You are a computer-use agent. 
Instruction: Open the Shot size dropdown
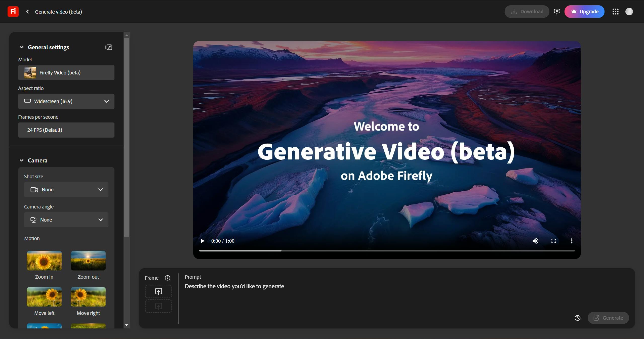(66, 190)
